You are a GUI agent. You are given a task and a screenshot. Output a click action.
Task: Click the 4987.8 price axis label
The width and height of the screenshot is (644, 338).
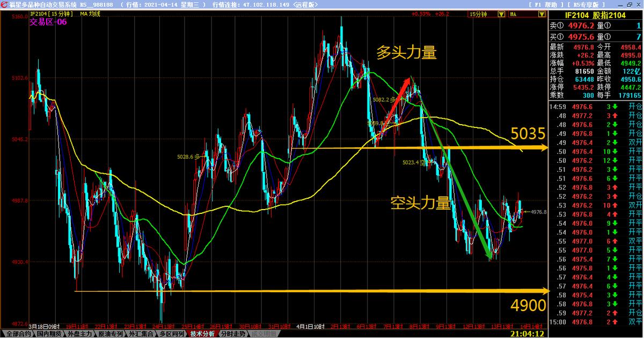coord(19,200)
